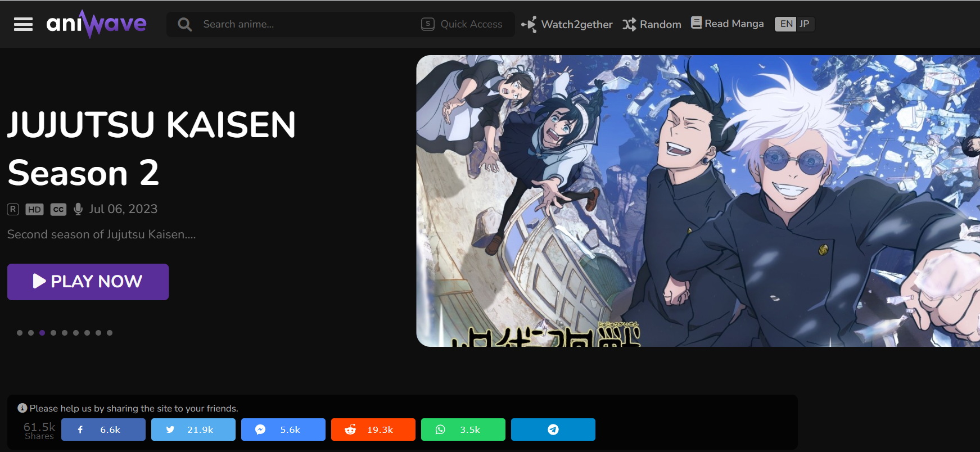
Task: Share via Messenger 5.6k
Action: (283, 430)
